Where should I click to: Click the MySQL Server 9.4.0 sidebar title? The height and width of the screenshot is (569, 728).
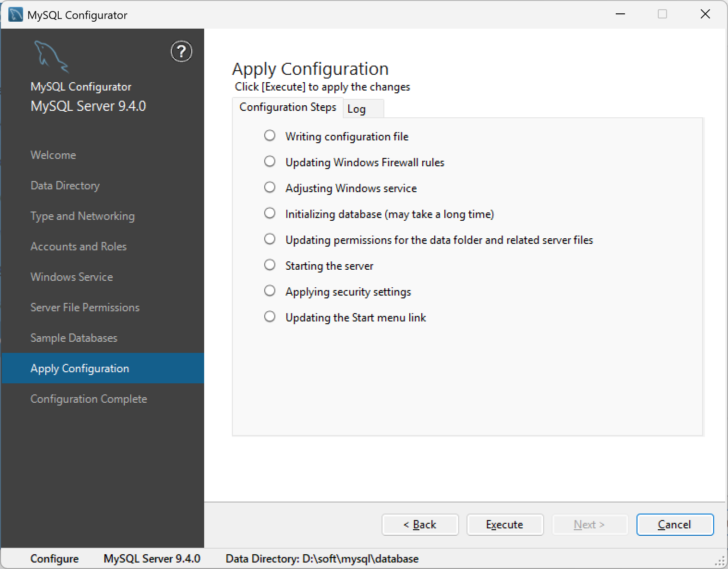point(88,106)
